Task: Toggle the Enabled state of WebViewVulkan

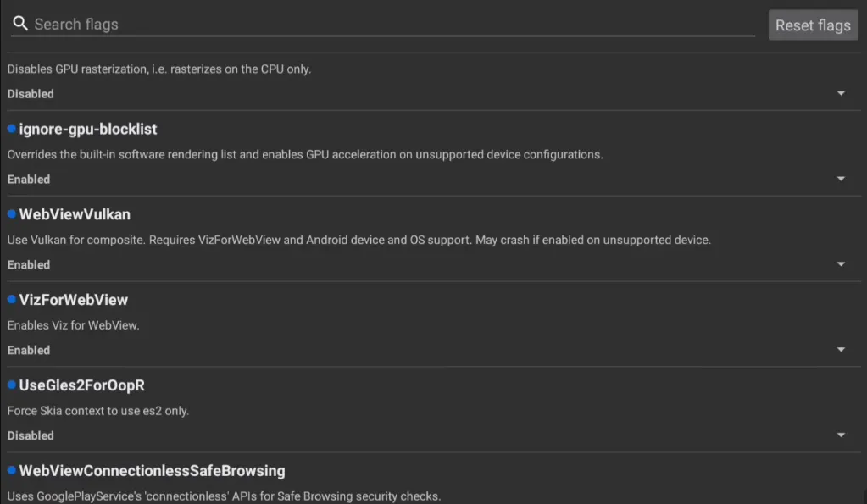Action: pyautogui.click(x=28, y=264)
